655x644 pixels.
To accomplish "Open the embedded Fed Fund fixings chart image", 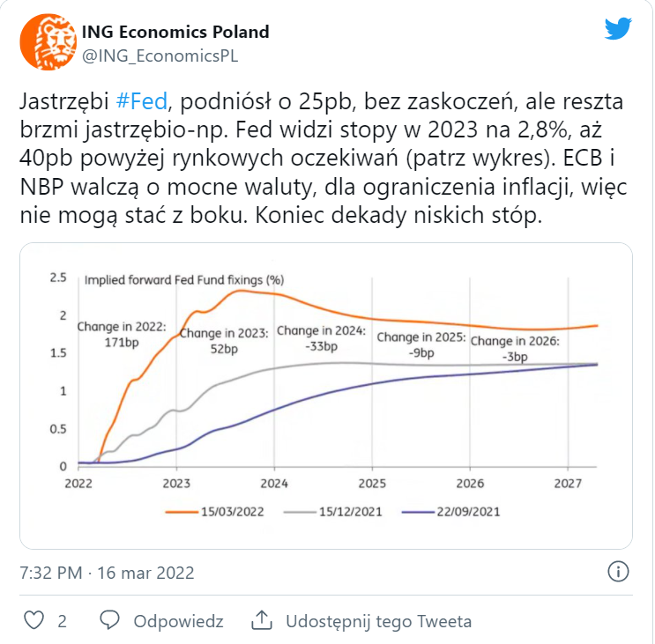I will [326, 396].
